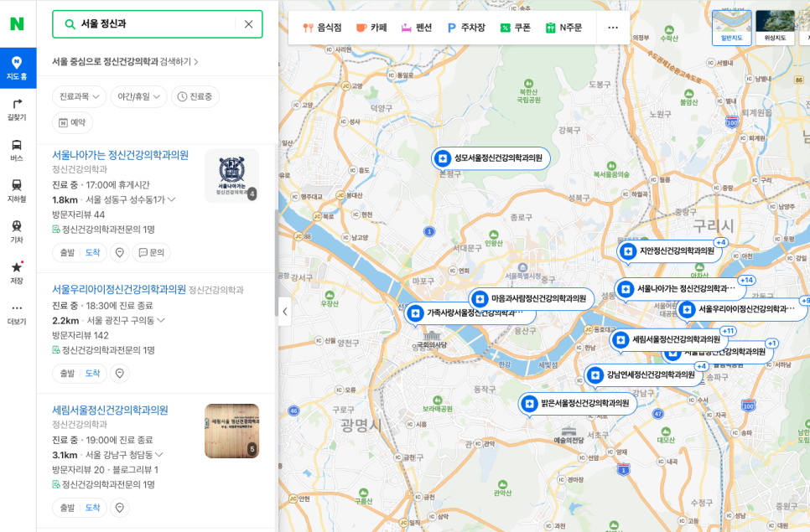Click 성모서울정신건강의학과의원 map marker

pyautogui.click(x=491, y=158)
